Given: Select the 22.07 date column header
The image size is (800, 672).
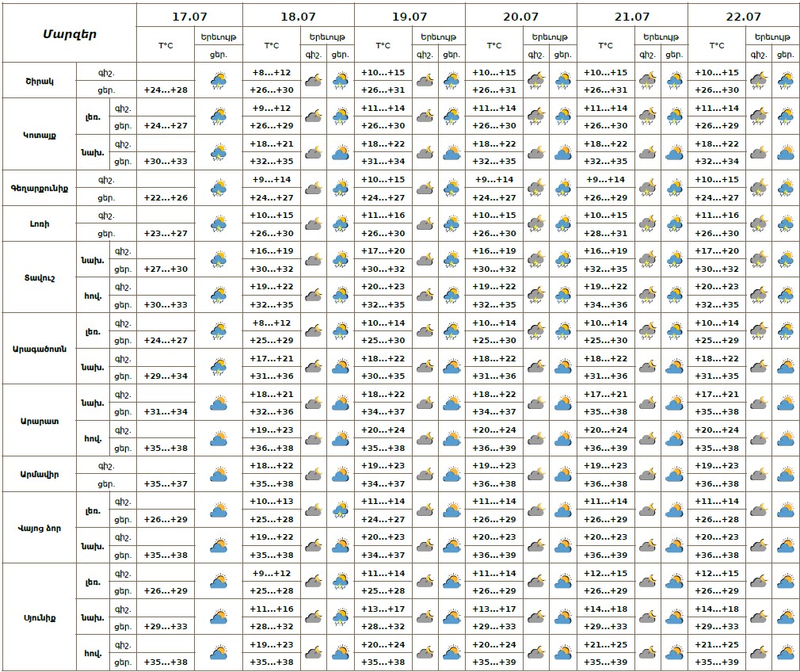Looking at the screenshot, I should 743,16.
